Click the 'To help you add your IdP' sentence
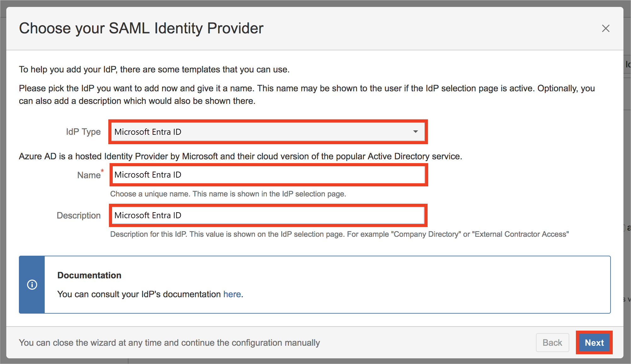This screenshot has width=631, height=364. tap(154, 69)
